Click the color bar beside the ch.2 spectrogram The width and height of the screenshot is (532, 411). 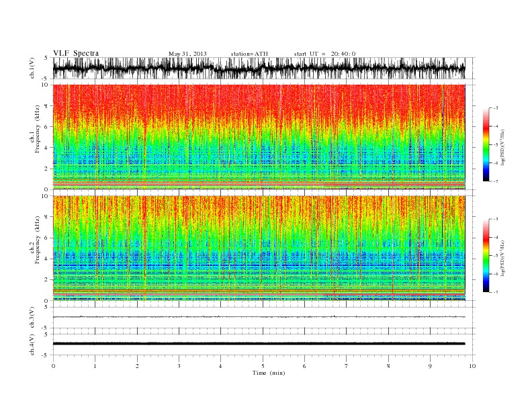tap(486, 256)
